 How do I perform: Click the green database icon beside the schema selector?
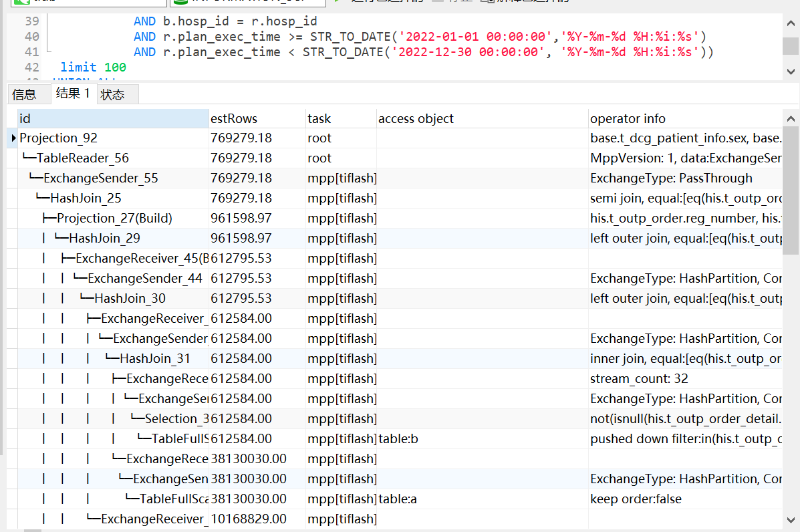point(178,2)
